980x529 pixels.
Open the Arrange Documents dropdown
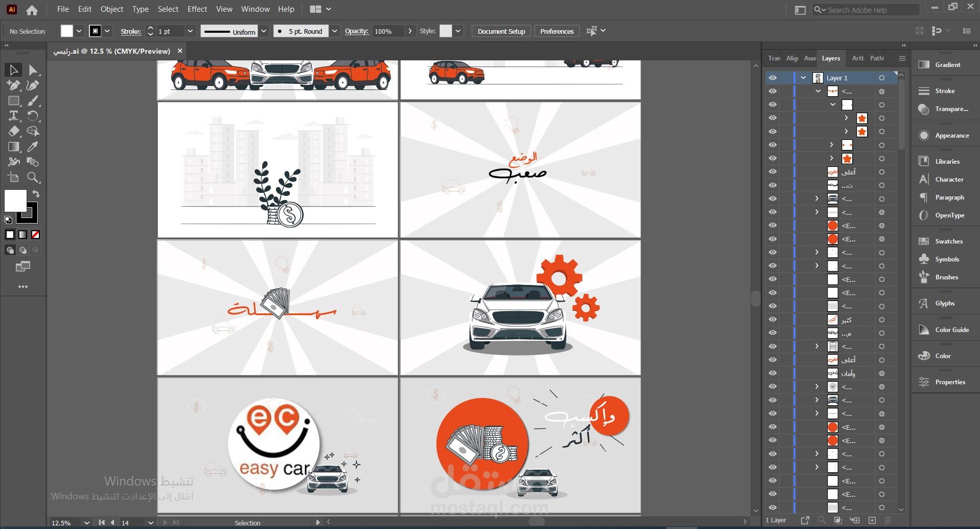321,9
